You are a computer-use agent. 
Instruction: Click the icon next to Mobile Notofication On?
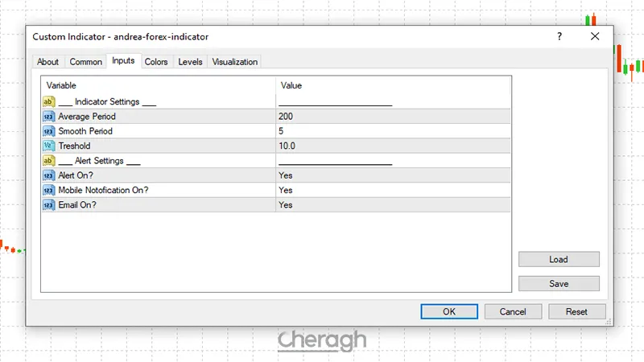click(x=48, y=190)
